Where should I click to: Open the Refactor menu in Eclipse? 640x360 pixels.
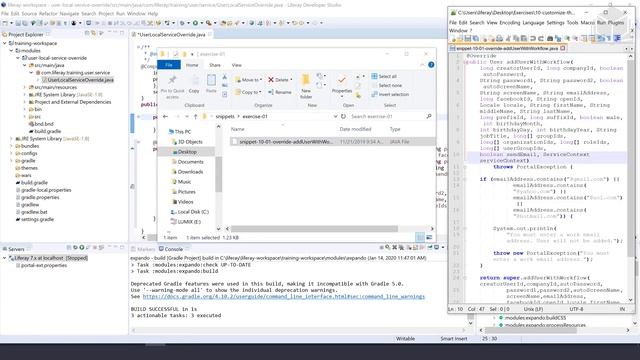48,13
